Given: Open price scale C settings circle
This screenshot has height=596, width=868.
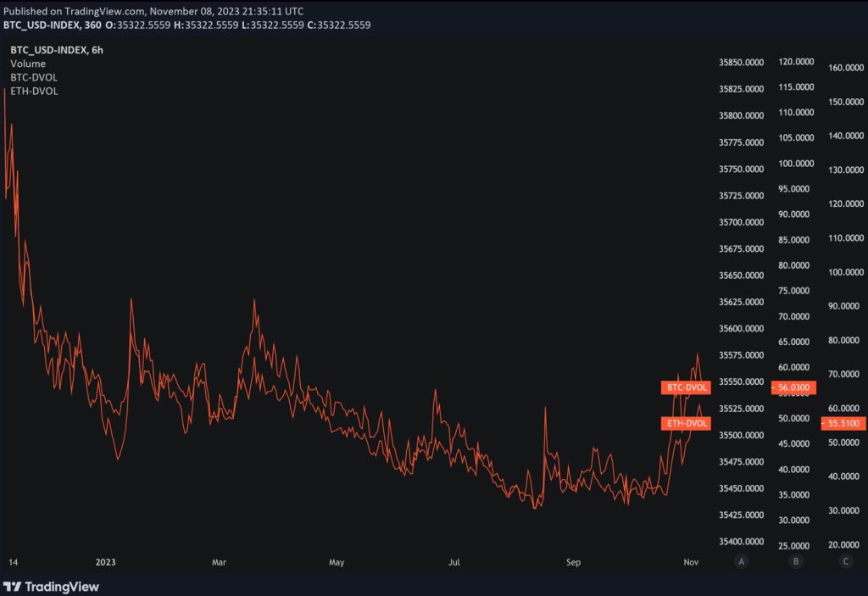Looking at the screenshot, I should point(845,561).
